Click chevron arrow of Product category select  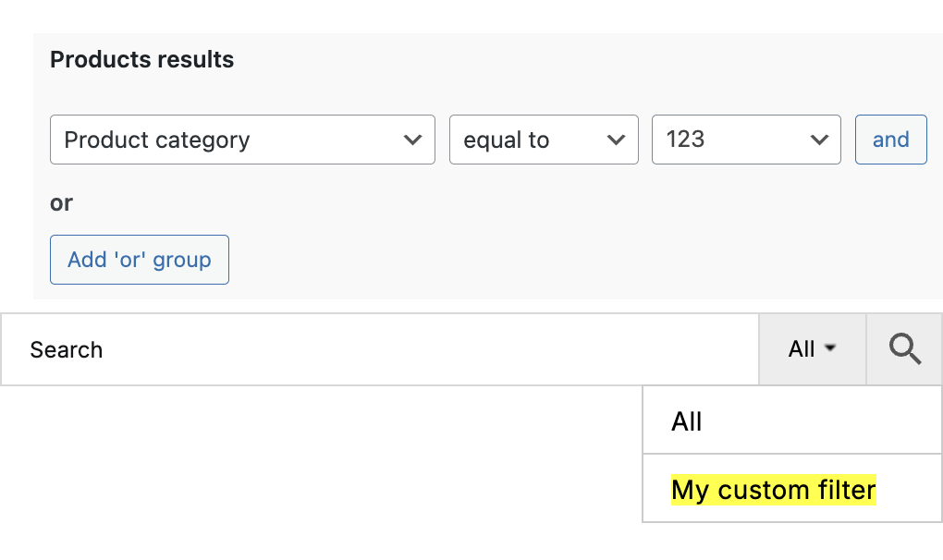point(412,140)
